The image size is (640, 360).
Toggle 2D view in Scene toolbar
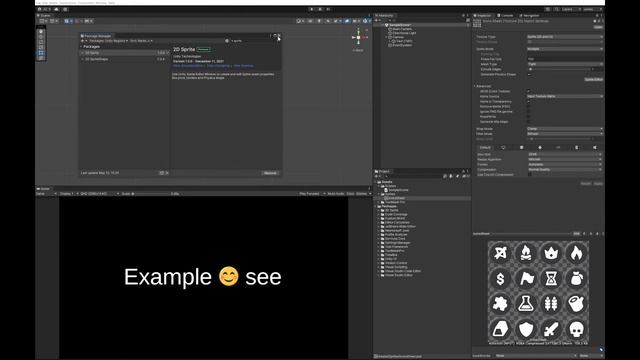pyautogui.click(x=310, y=21)
